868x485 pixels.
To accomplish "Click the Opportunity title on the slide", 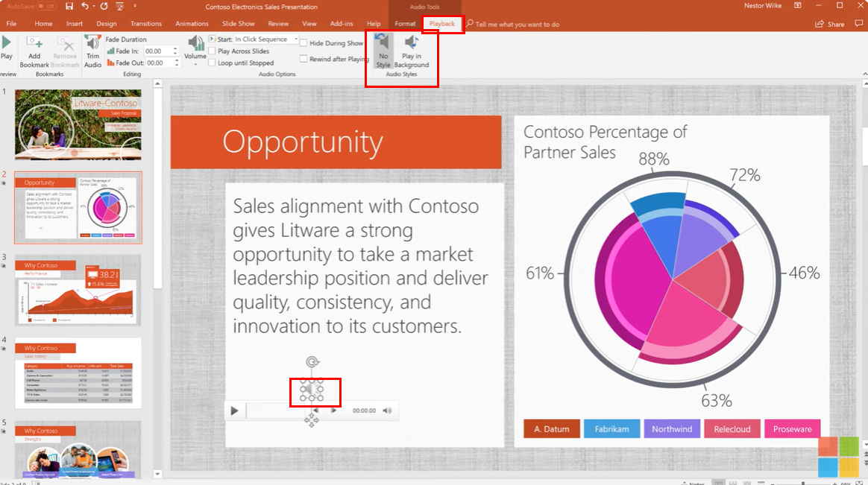I will 302,142.
